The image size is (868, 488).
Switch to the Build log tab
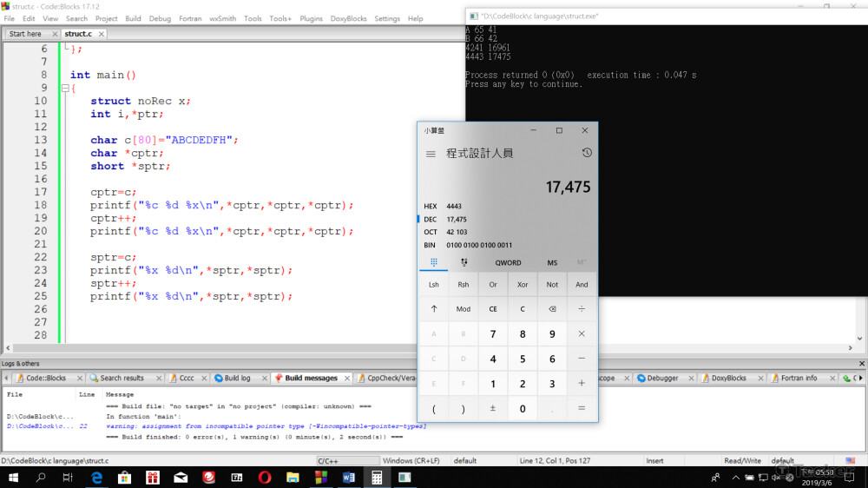(x=233, y=379)
